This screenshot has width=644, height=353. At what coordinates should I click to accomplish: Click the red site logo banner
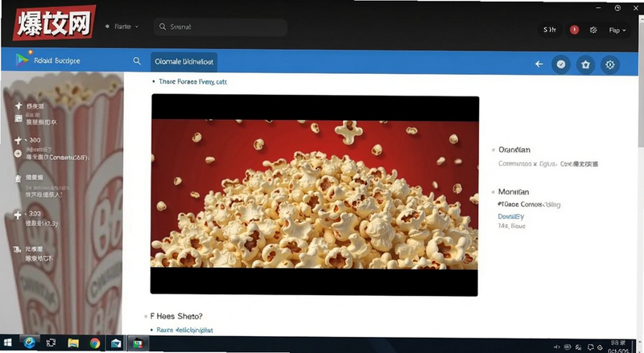(54, 23)
